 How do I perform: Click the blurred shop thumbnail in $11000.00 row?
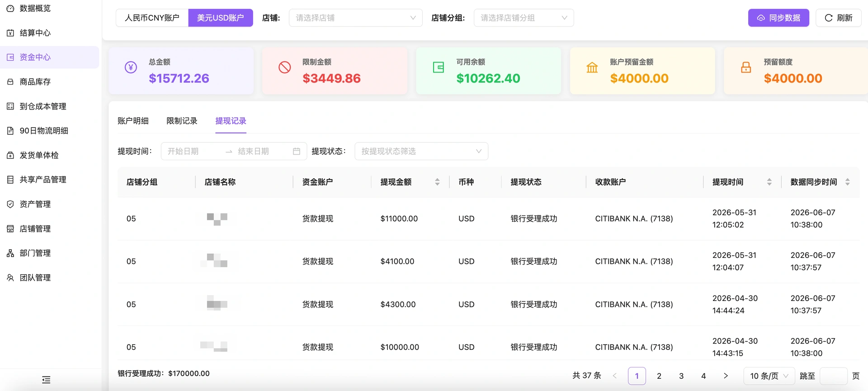coord(217,219)
